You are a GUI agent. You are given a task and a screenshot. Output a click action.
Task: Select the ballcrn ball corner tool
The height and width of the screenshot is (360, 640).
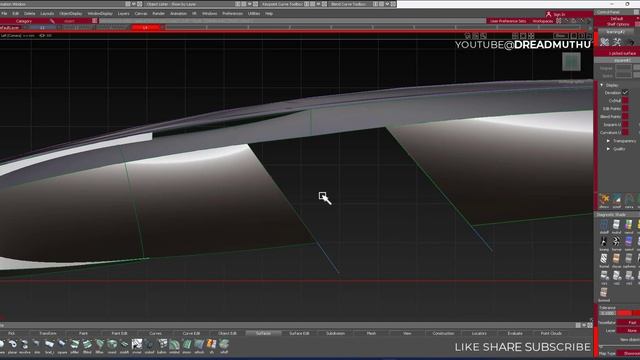pyautogui.click(x=162, y=345)
